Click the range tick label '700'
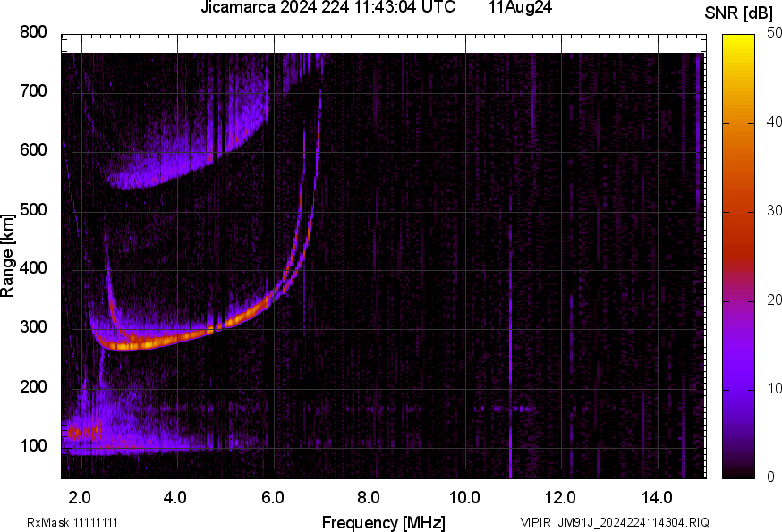This screenshot has height=532, width=782. click(x=33, y=91)
